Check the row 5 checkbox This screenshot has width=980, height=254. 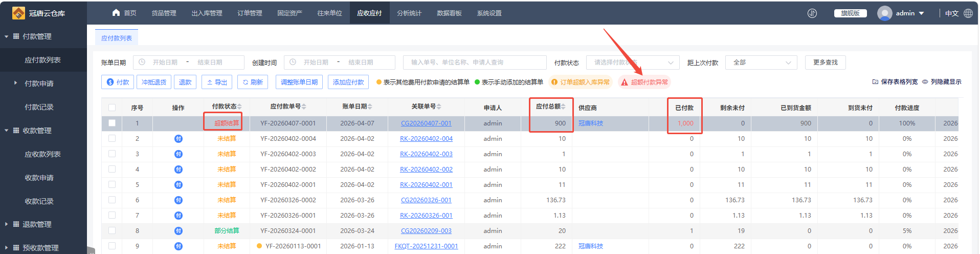click(x=112, y=184)
